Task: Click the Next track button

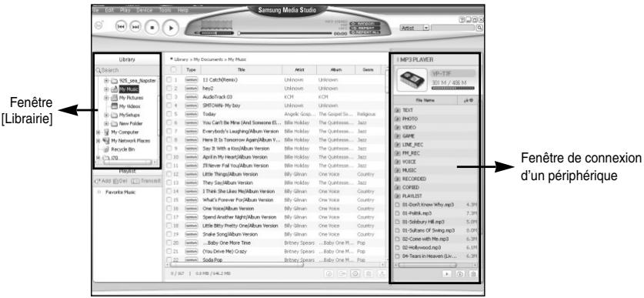Action: 135,26
